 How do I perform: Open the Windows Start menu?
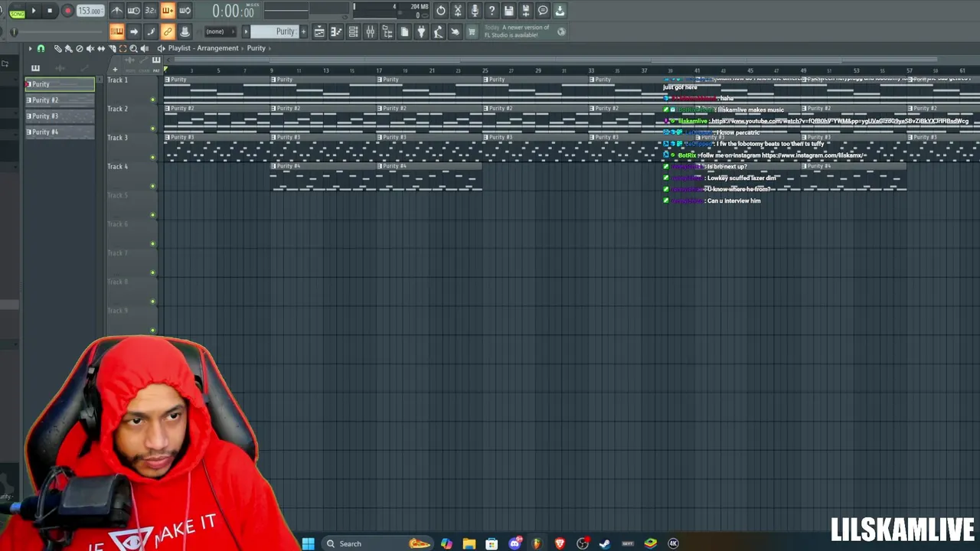click(x=308, y=543)
